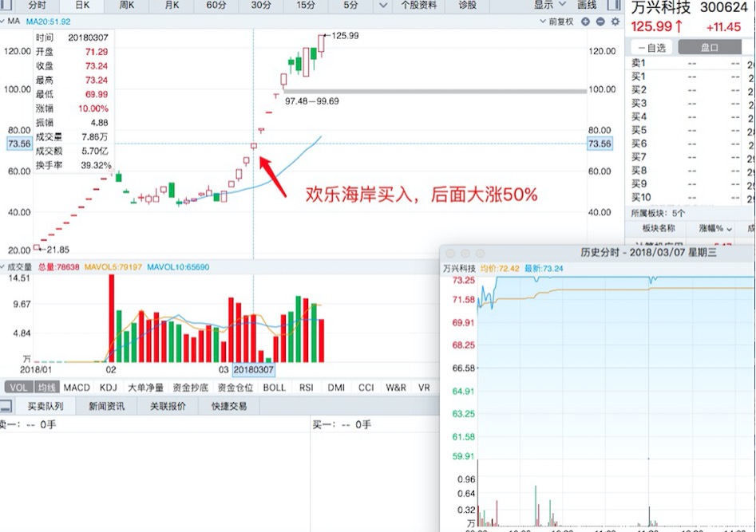756x532 pixels.
Task: Collapse the bottom panel icon
Action: [6, 406]
